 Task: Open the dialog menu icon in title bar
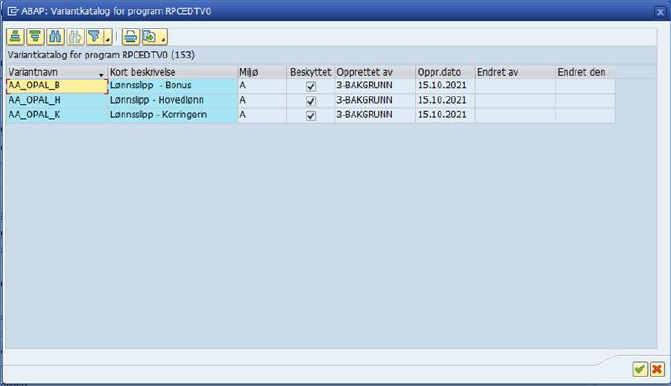coord(12,11)
